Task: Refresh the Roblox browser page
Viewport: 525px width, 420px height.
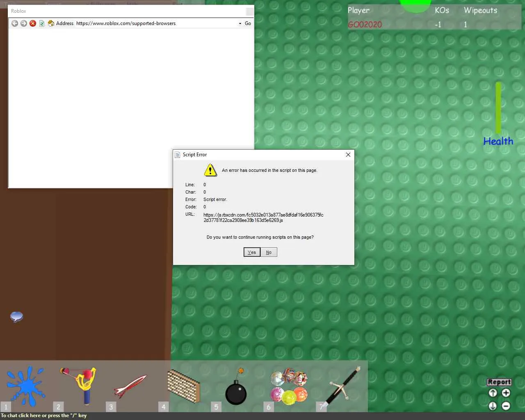Action: (42, 23)
